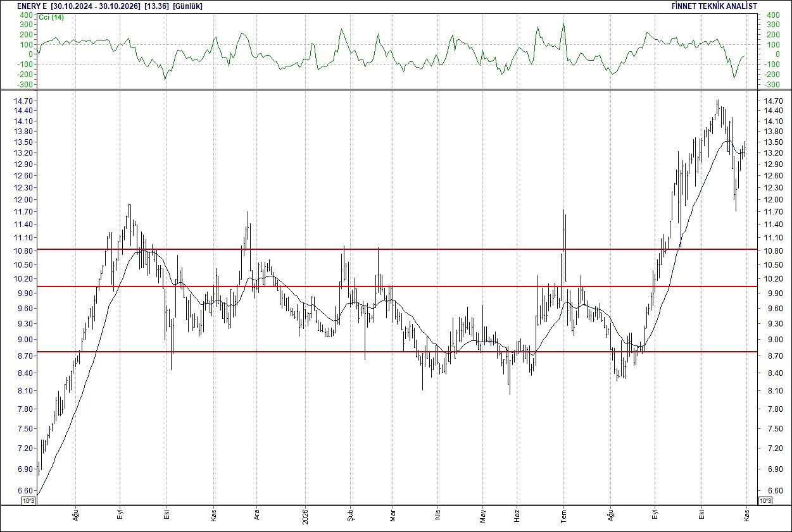
Task: Click the "10^3" scale box beside right axis
Action: (x=765, y=501)
